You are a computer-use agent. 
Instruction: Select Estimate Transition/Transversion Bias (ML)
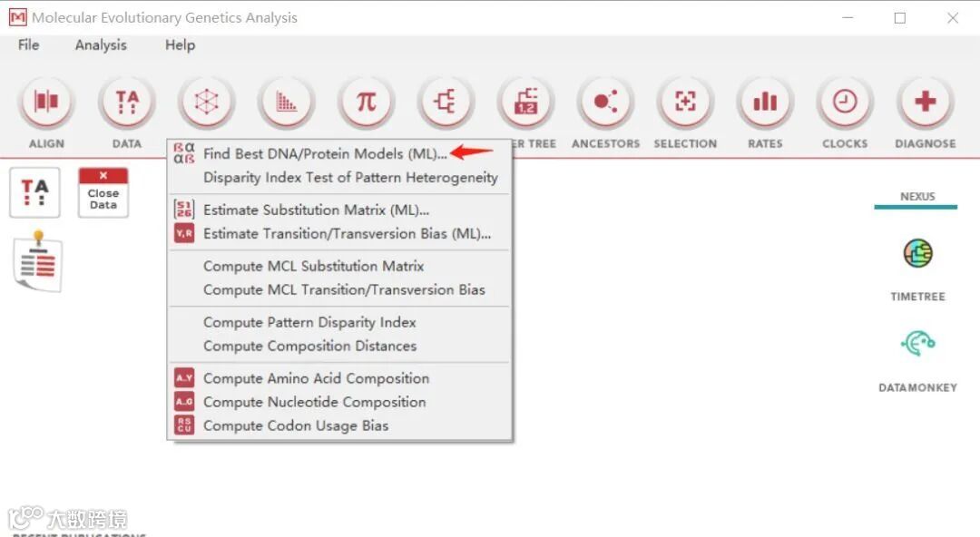click(340, 234)
